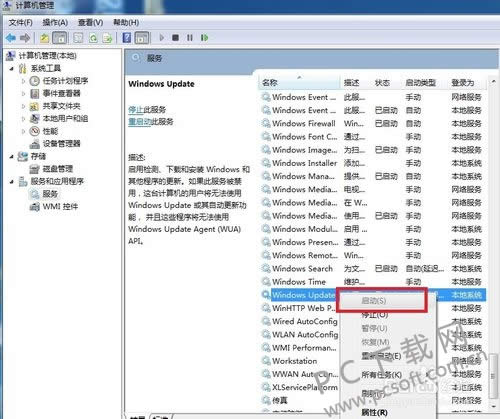Collapse the 存储 tree node
Image resolution: width=500 pixels, height=419 pixels.
[12, 156]
